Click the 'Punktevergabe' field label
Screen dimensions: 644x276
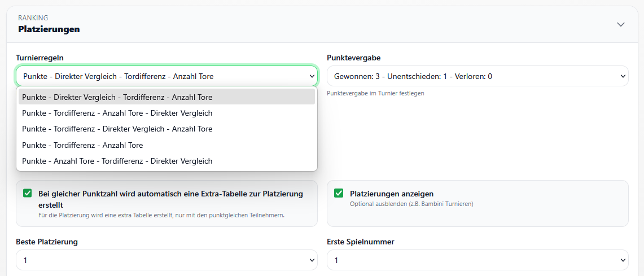(x=353, y=58)
